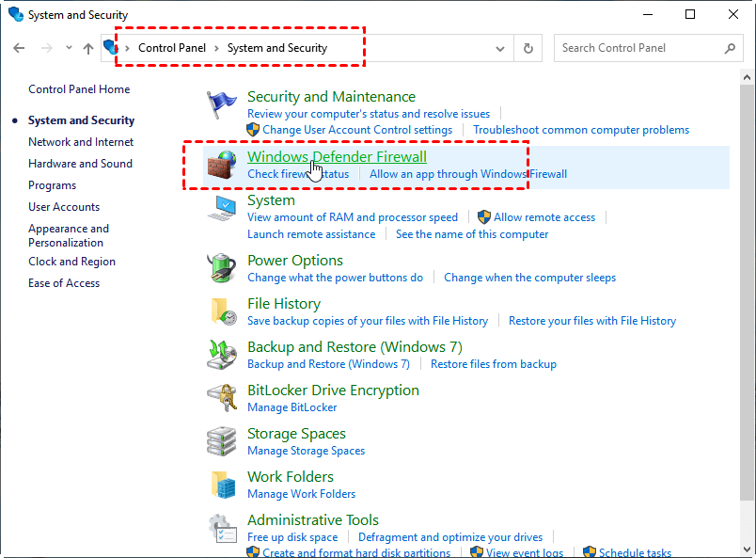
Task: Go back with the back arrow
Action: click(x=20, y=48)
